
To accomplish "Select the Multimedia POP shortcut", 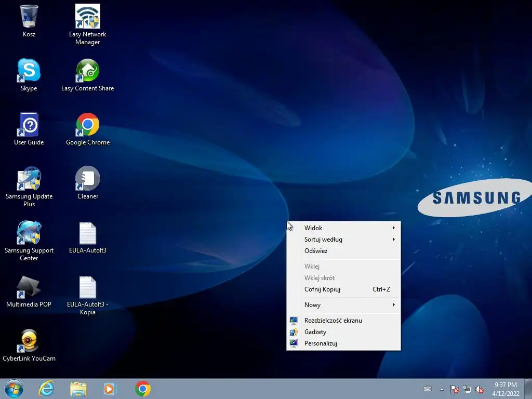I will click(29, 291).
